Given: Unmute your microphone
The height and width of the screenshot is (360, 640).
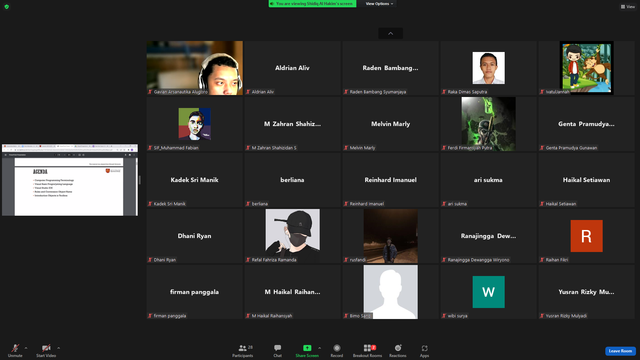Looking at the screenshot, I should [x=15, y=350].
